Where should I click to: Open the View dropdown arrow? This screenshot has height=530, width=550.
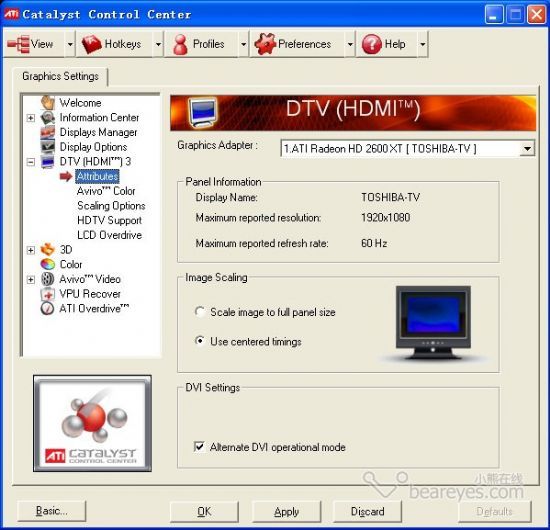(70, 44)
